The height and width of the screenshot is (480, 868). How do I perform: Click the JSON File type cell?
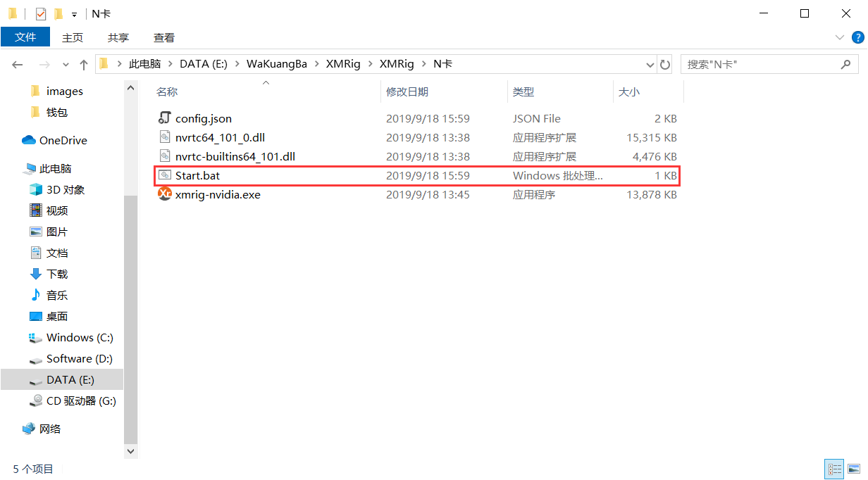click(x=537, y=118)
